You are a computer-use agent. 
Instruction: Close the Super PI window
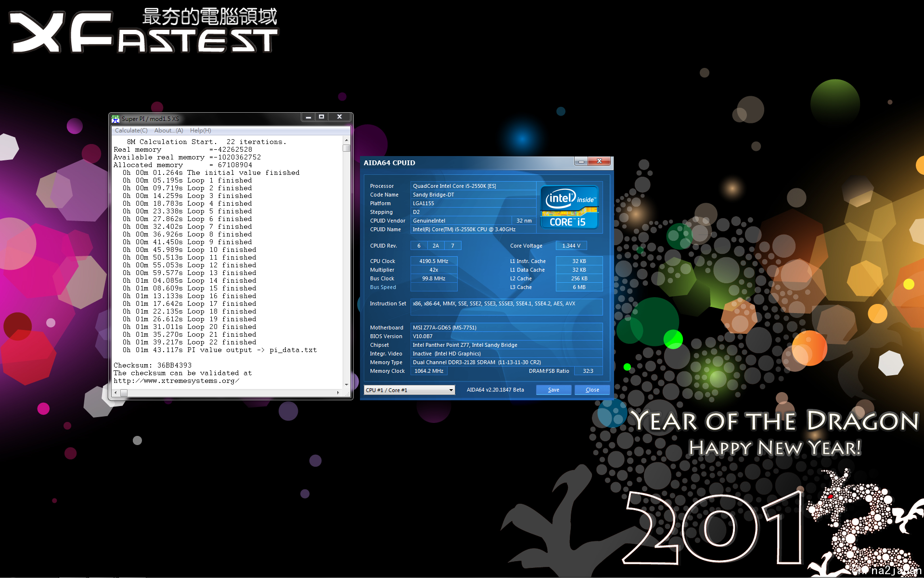(340, 117)
